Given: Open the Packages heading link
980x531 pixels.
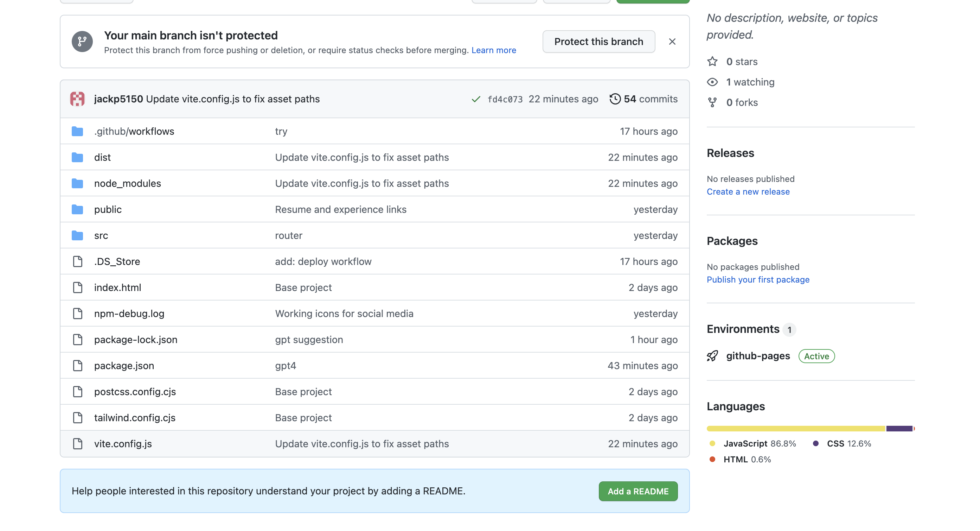Looking at the screenshot, I should click(x=732, y=241).
